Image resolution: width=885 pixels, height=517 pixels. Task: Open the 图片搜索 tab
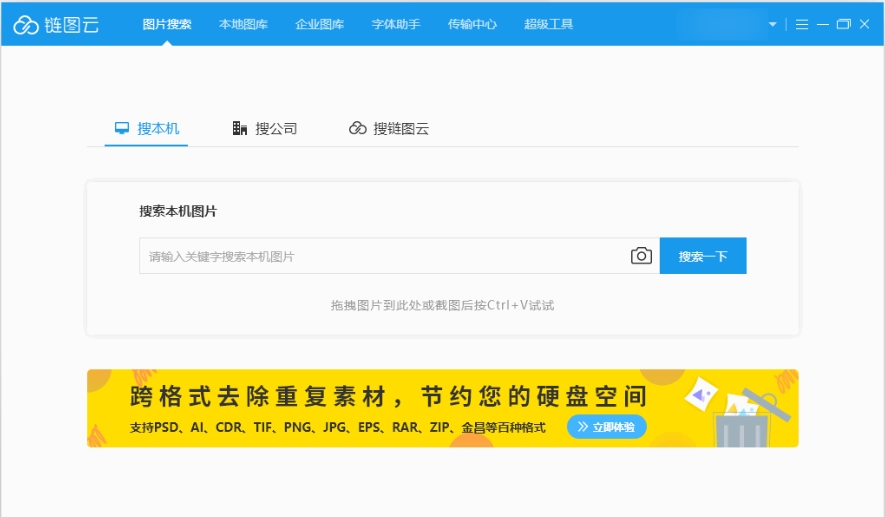(x=167, y=24)
